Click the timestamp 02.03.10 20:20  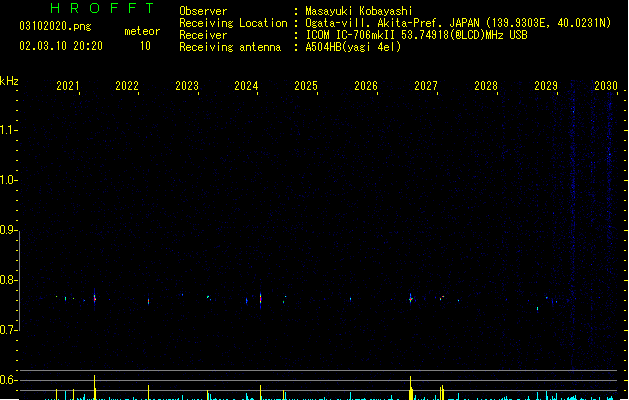(x=61, y=46)
